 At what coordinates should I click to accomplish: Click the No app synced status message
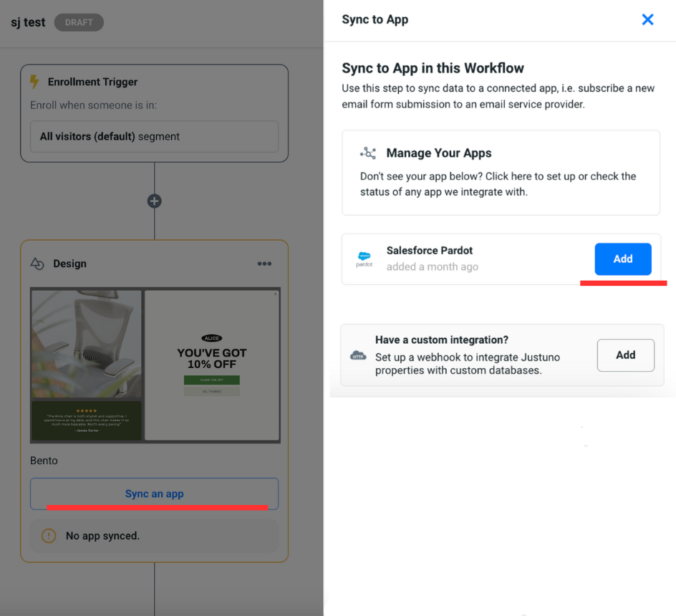(102, 535)
